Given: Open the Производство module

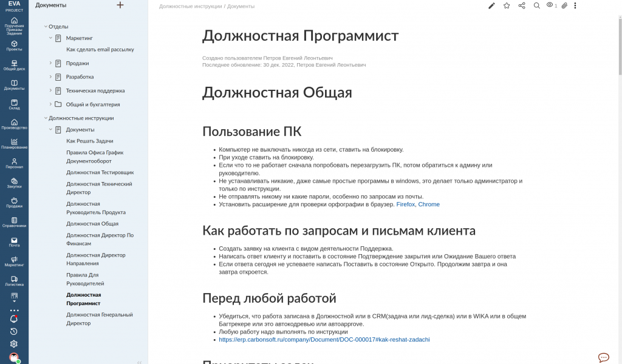Looking at the screenshot, I should pyautogui.click(x=15, y=124).
